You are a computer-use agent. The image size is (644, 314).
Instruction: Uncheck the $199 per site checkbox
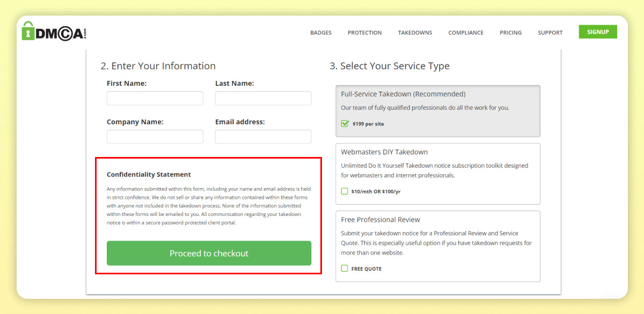(345, 123)
